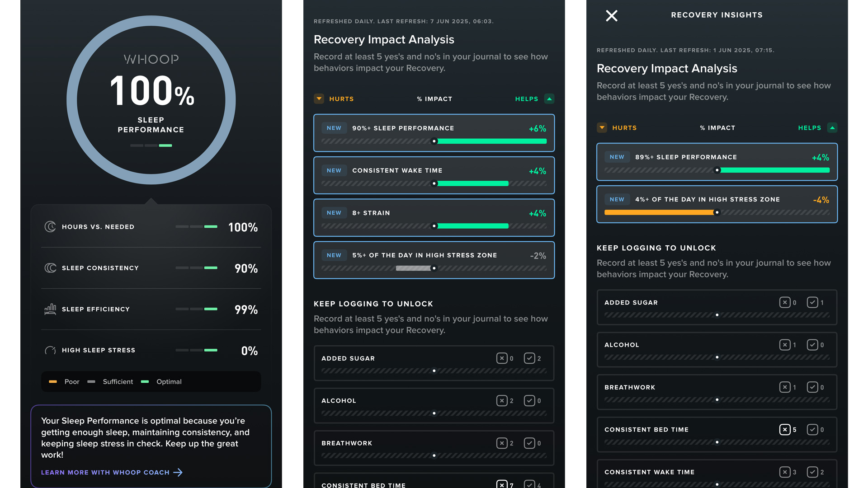Image resolution: width=868 pixels, height=488 pixels.
Task: Click NEW badge on 8+ Strain
Action: tap(334, 213)
